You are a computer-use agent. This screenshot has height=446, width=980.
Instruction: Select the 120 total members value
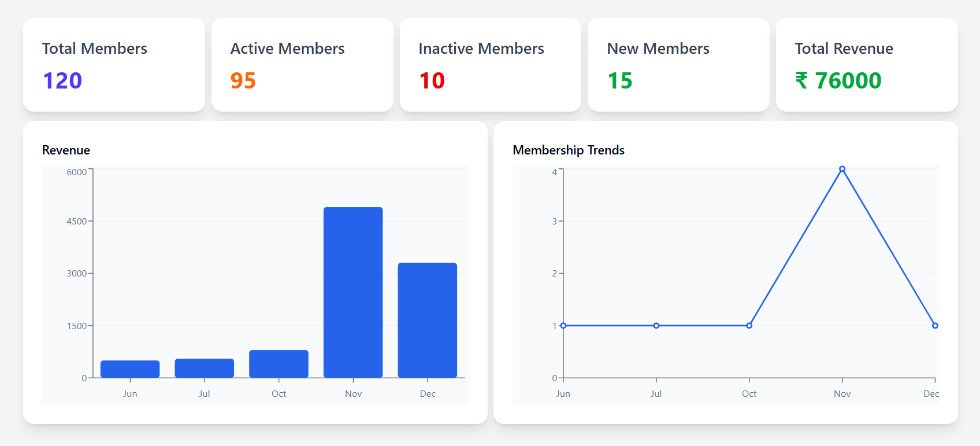(x=62, y=80)
